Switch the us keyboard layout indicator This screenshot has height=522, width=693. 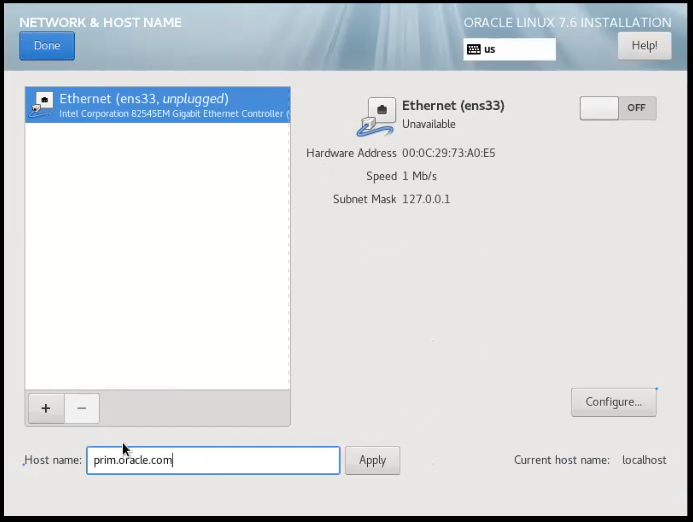[509, 49]
